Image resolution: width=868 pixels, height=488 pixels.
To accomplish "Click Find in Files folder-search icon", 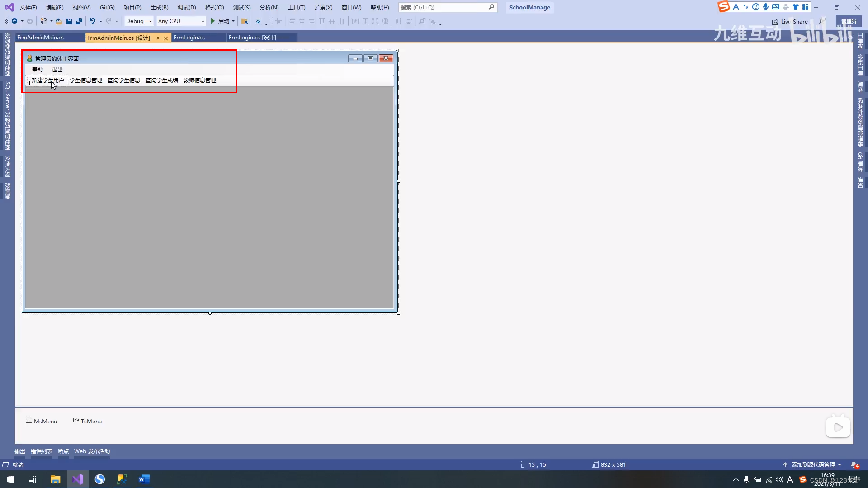I will [245, 21].
